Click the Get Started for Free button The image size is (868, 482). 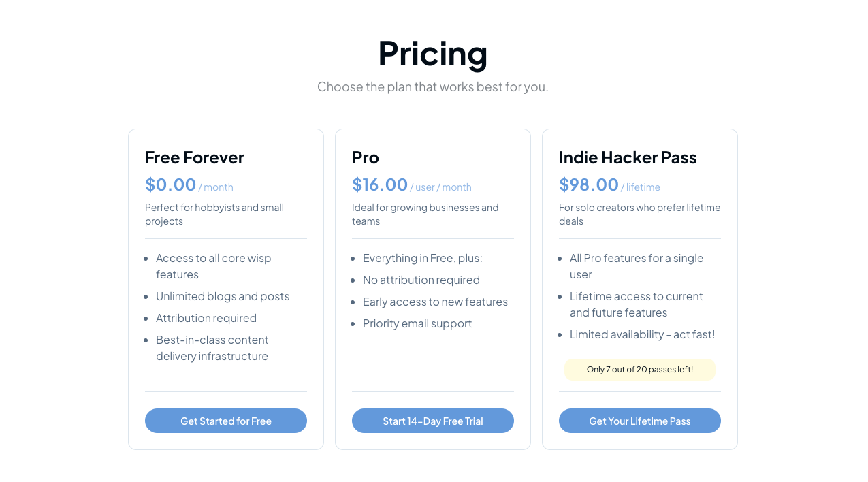pos(225,421)
